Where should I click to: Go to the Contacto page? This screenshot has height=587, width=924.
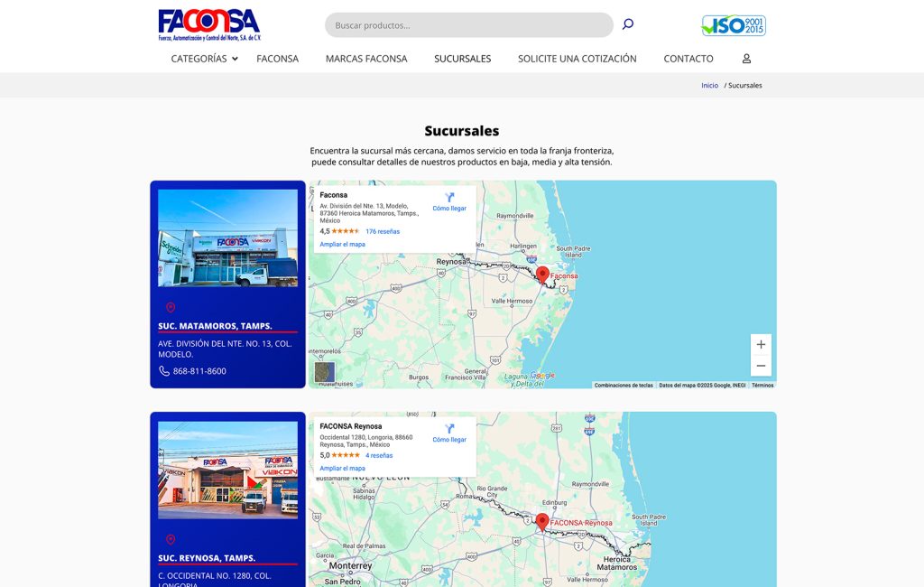pyautogui.click(x=688, y=59)
